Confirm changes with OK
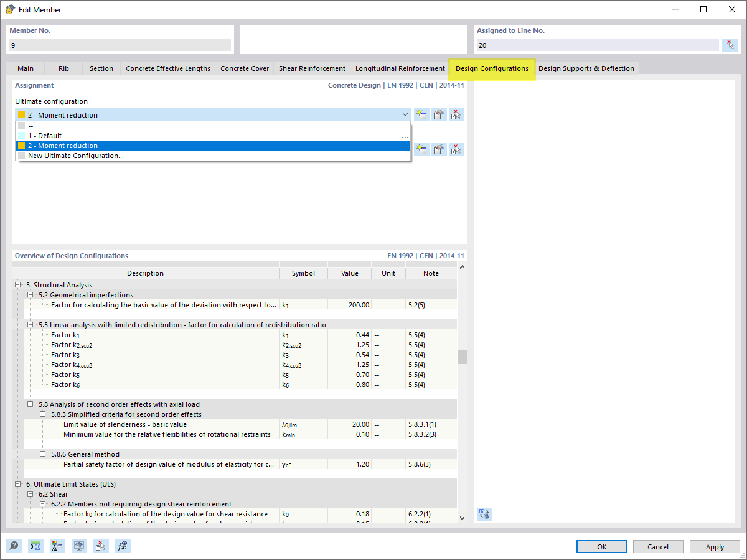The image size is (747, 560). tap(601, 546)
